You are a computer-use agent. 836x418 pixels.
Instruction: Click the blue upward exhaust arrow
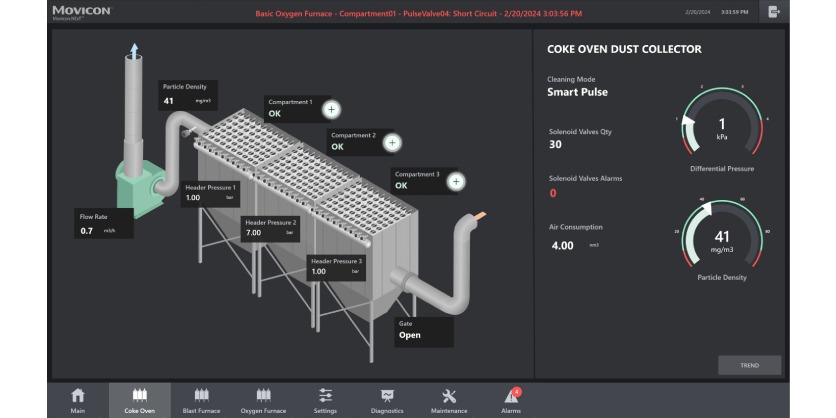coord(134,51)
